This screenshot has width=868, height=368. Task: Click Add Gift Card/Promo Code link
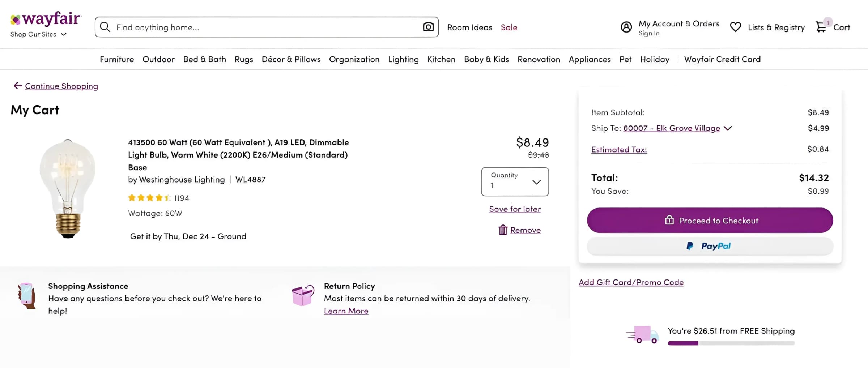631,282
